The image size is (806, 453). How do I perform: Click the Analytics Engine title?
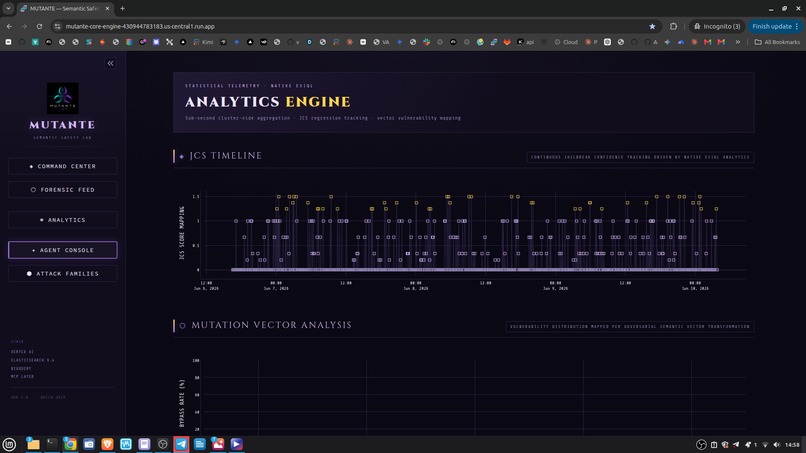point(268,102)
